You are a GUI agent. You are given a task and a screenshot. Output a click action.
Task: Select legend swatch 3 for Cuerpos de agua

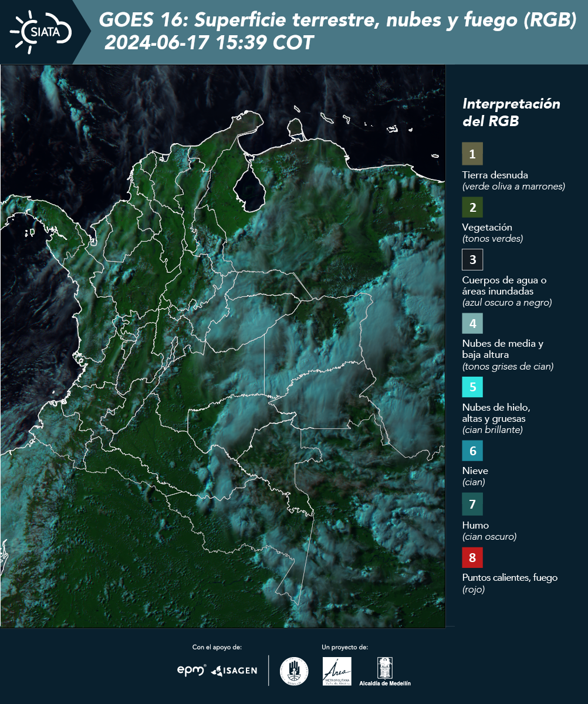(x=472, y=259)
